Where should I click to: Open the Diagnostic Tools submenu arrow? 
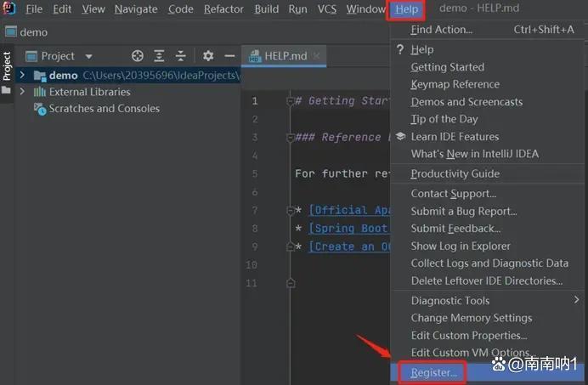pyautogui.click(x=576, y=299)
